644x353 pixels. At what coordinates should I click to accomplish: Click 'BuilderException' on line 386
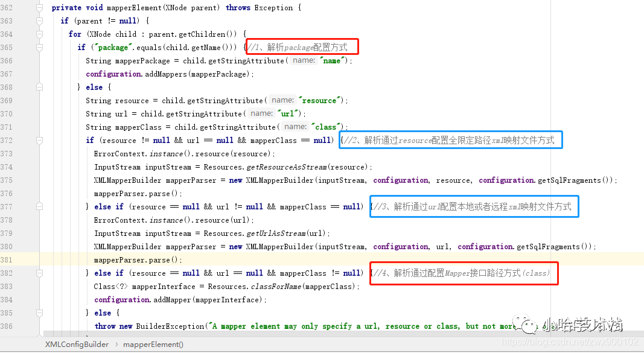[170, 326]
